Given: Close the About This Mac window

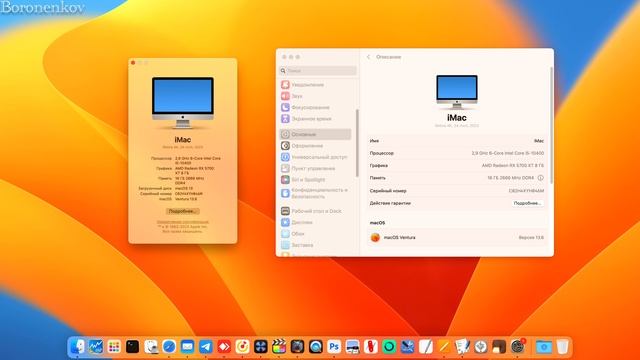Looking at the screenshot, I should [133, 63].
